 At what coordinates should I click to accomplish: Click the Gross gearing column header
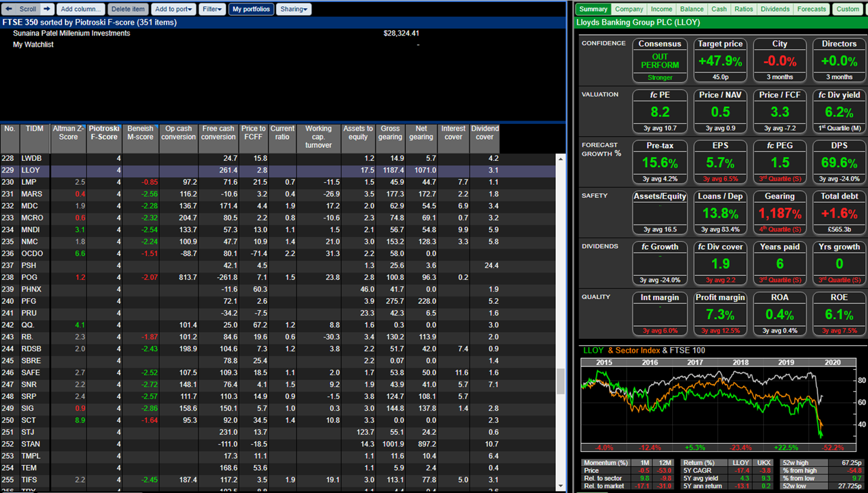[390, 138]
